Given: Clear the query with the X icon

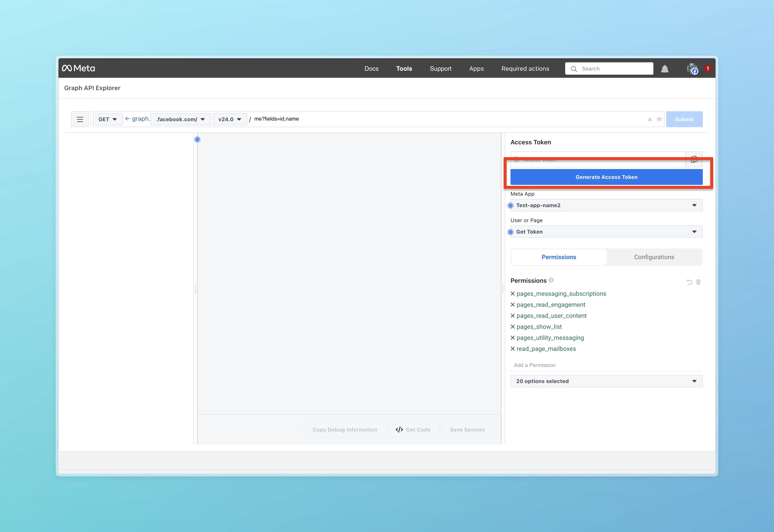Looking at the screenshot, I should tap(650, 120).
